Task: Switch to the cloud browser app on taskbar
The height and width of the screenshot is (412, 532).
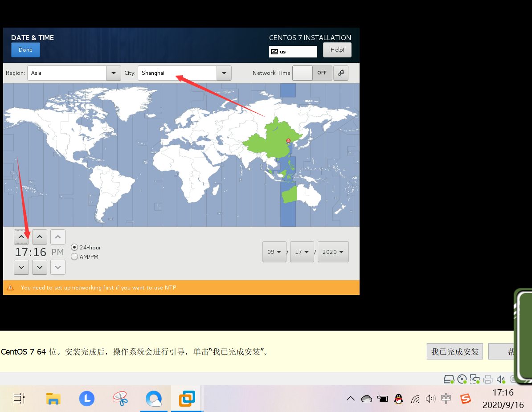Action: [x=154, y=399]
